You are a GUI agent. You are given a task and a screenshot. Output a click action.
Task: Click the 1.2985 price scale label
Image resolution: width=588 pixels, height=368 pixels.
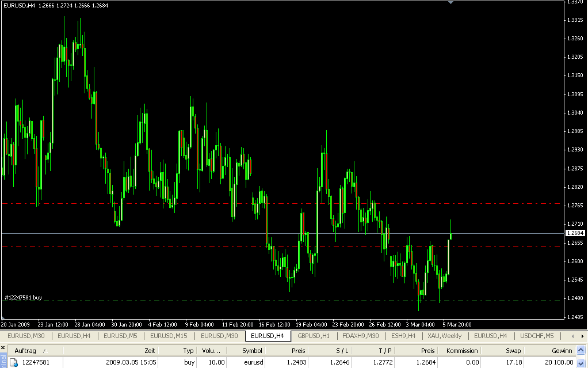point(575,131)
